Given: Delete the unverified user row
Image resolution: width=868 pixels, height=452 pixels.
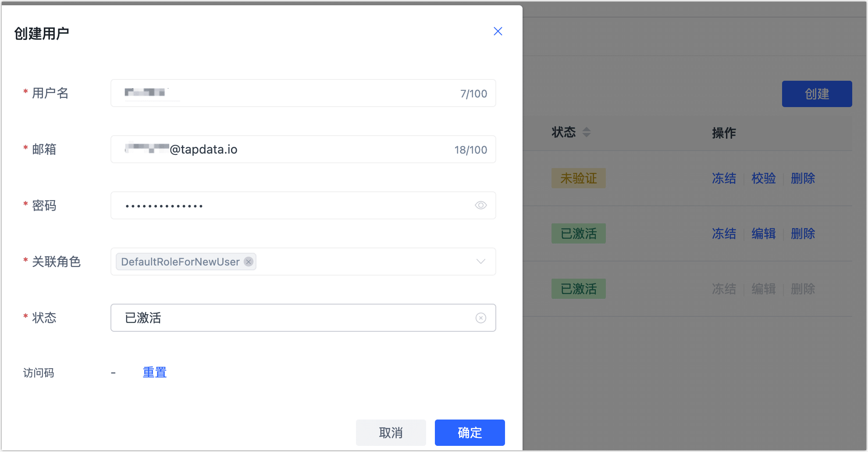Looking at the screenshot, I should (803, 178).
